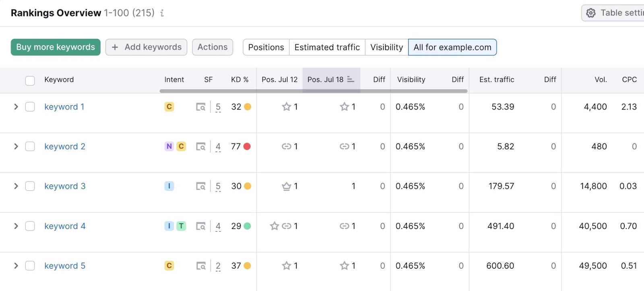Click the Navigational intent badge for keyword 2
Viewport: 644px width, 291px height.
169,146
